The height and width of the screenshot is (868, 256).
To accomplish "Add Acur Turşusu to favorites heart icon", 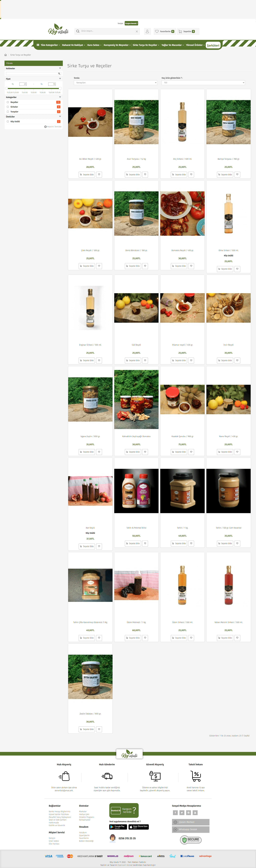I will click(145, 175).
